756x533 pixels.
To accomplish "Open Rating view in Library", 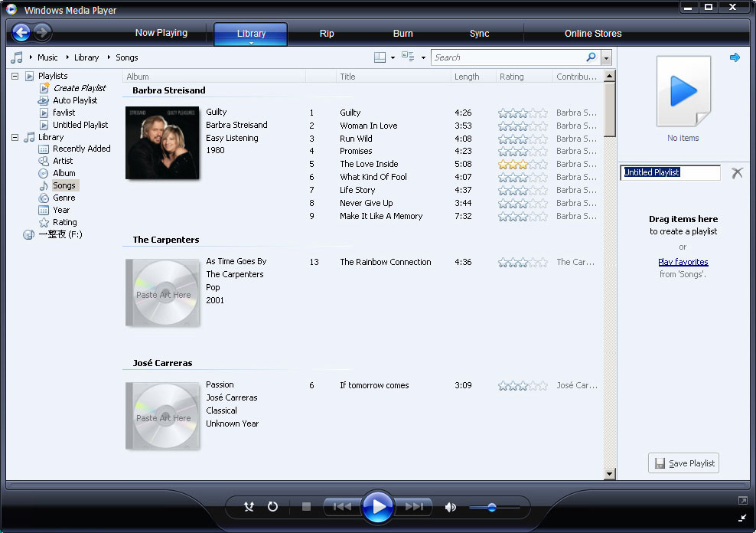I will 64,222.
